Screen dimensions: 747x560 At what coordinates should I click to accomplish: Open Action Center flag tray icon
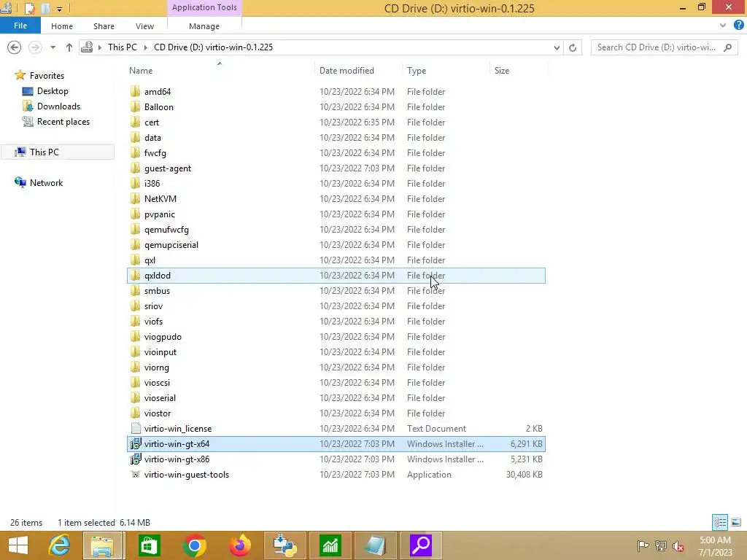point(643,545)
